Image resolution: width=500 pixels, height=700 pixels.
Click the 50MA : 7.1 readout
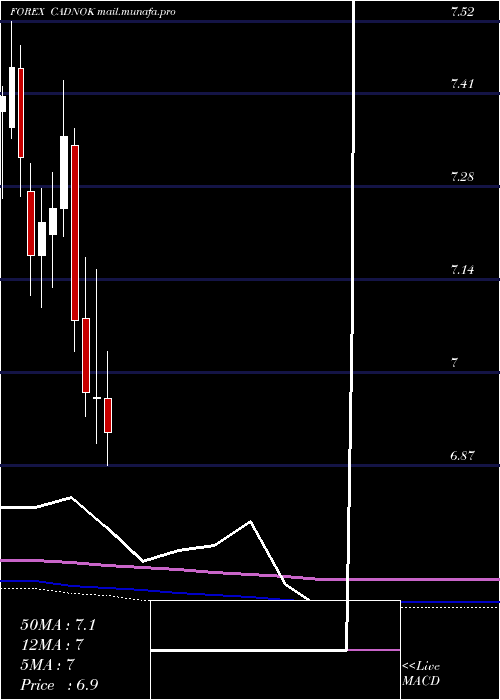[x=58, y=625]
